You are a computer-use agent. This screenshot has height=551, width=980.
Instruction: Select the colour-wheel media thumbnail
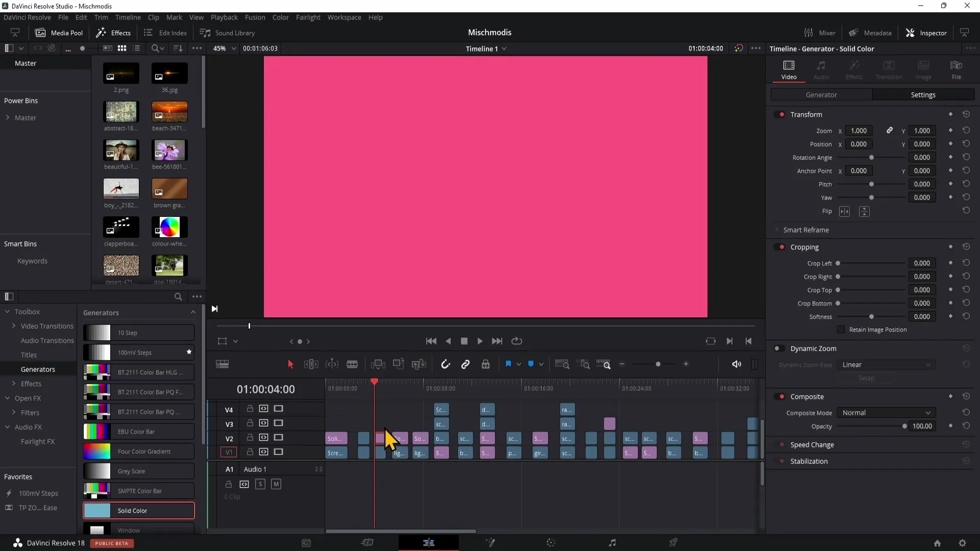tap(169, 228)
